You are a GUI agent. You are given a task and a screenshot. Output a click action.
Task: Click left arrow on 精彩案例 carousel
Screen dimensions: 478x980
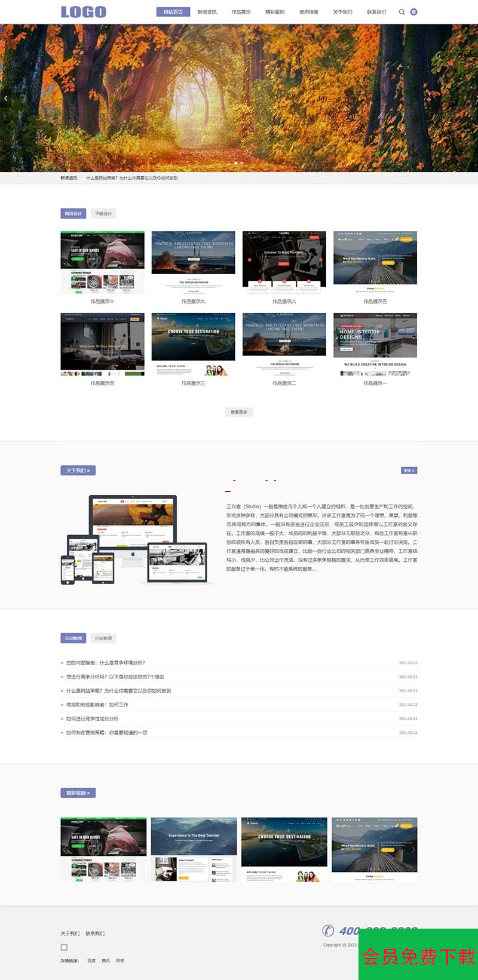(66, 849)
